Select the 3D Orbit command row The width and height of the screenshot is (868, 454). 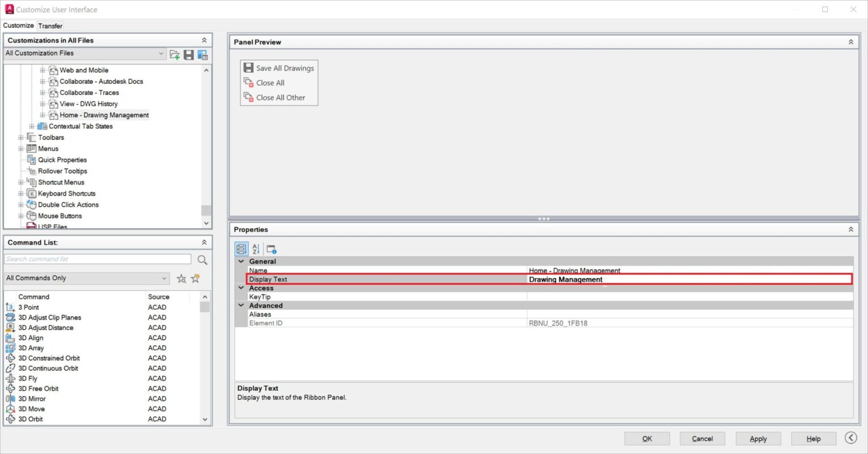coord(102,419)
